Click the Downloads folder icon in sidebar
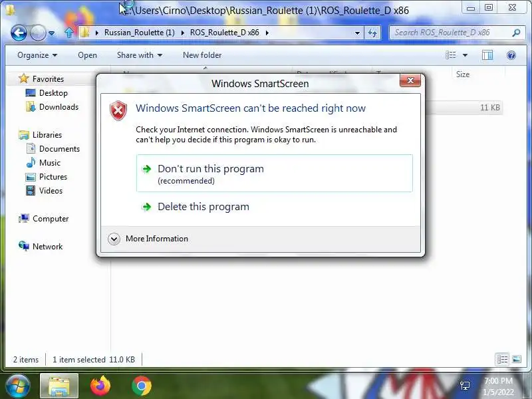 tap(31, 106)
